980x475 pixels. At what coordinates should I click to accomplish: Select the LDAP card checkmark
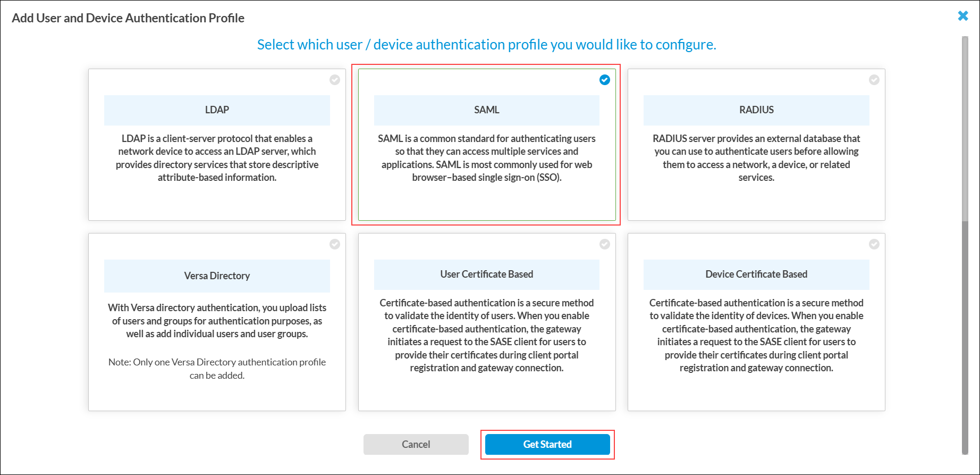[x=335, y=80]
